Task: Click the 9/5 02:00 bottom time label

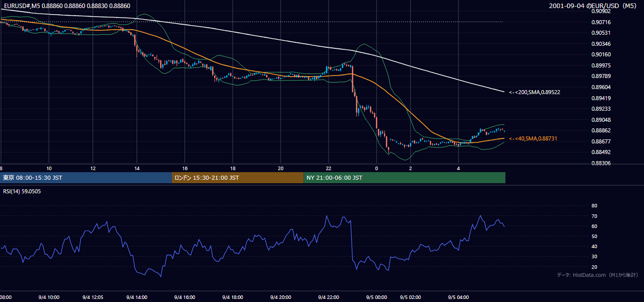Action: [410, 297]
